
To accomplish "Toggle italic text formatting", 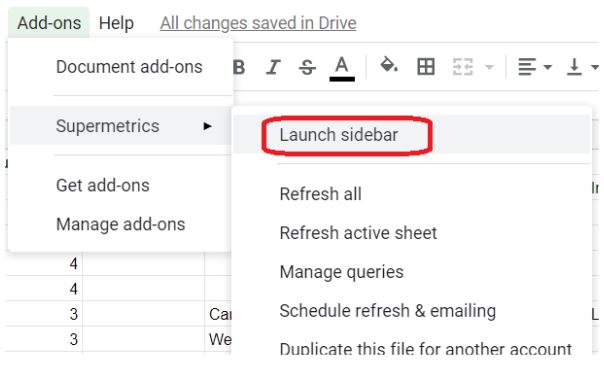I will [273, 67].
